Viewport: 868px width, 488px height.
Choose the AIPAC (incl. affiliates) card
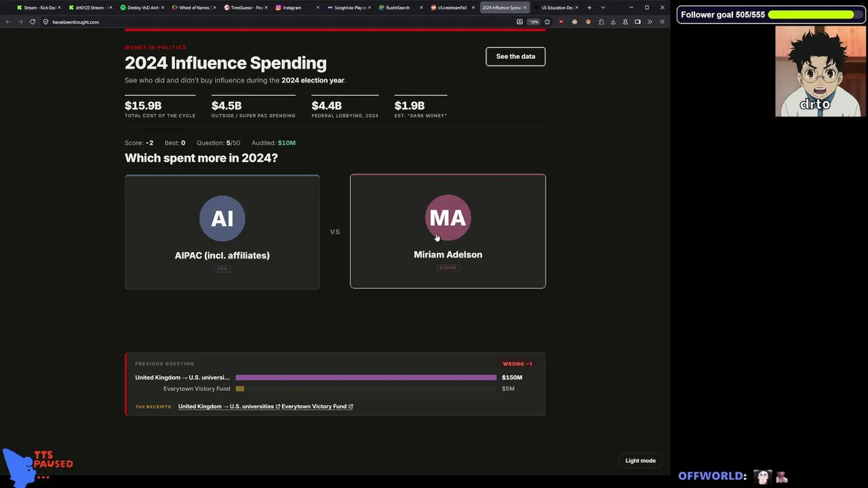(222, 232)
